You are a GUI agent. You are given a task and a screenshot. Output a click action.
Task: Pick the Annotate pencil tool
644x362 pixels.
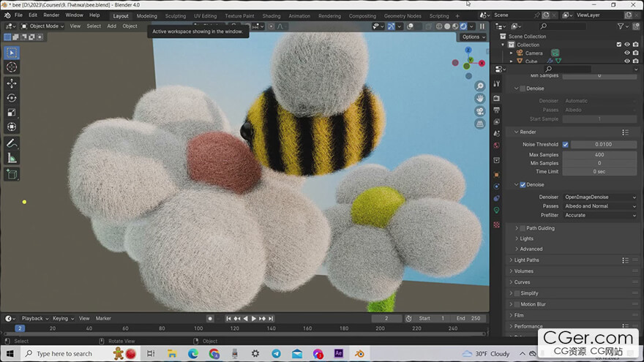[x=12, y=143]
